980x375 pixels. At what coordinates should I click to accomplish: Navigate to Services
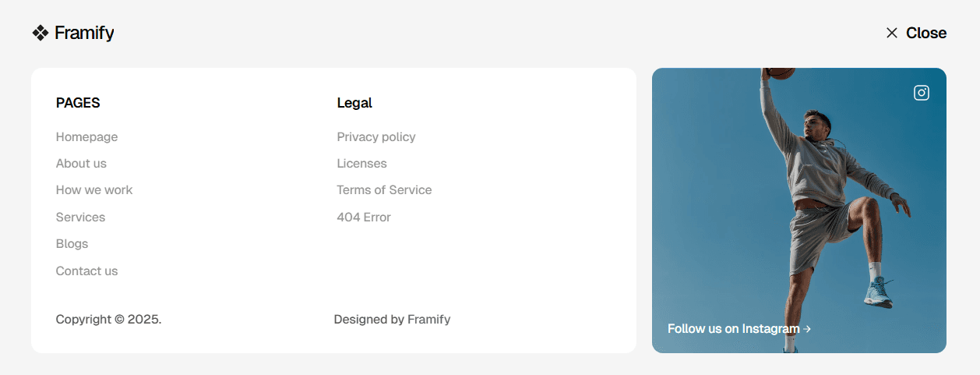pos(80,218)
